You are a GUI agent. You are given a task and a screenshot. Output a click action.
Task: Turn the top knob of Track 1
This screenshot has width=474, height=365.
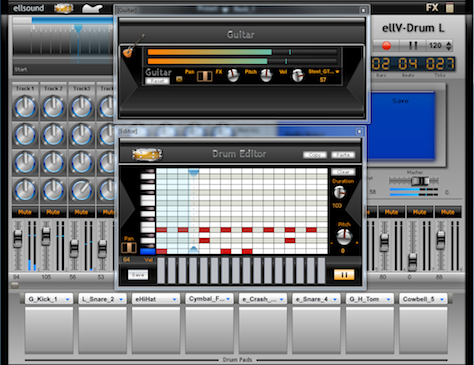[x=25, y=107]
